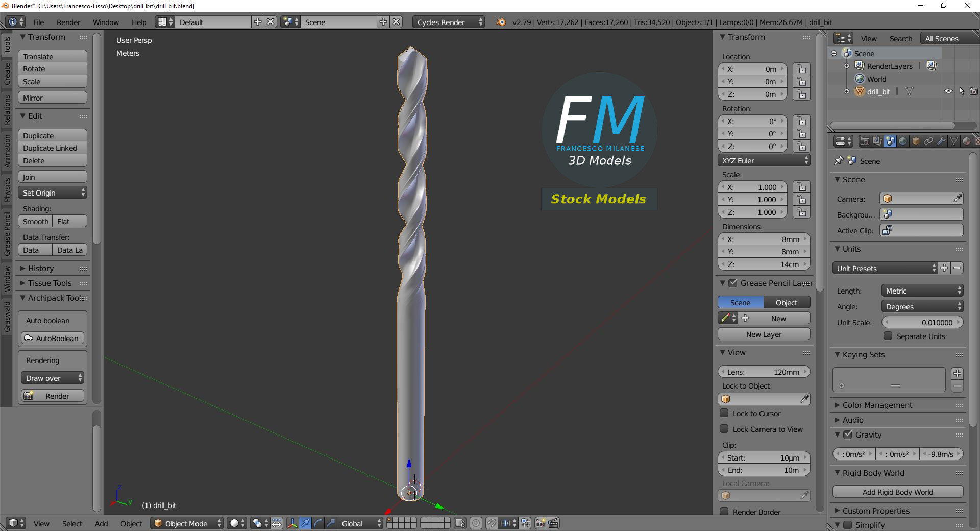Enable Lock Camera to View checkbox
The height and width of the screenshot is (531, 980).
(x=724, y=429)
